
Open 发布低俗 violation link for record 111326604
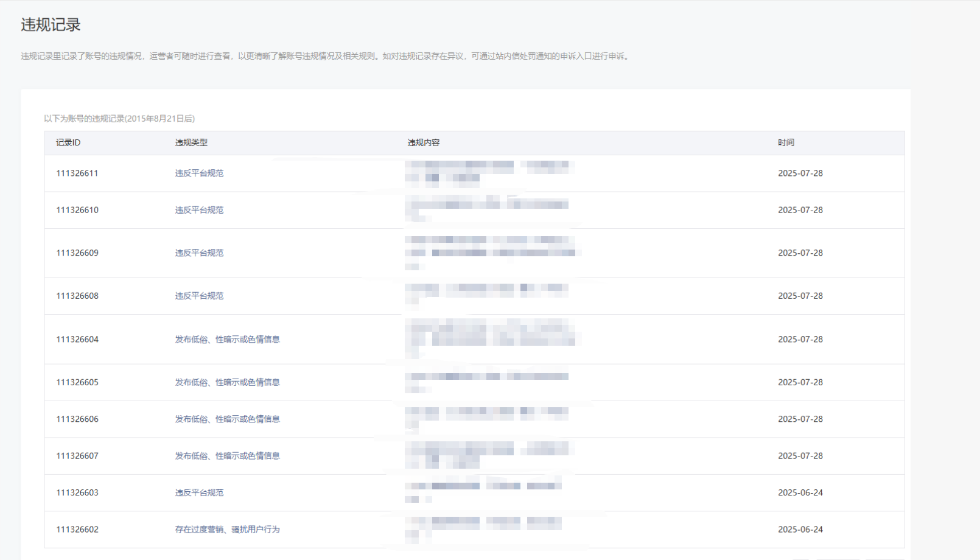tap(227, 340)
